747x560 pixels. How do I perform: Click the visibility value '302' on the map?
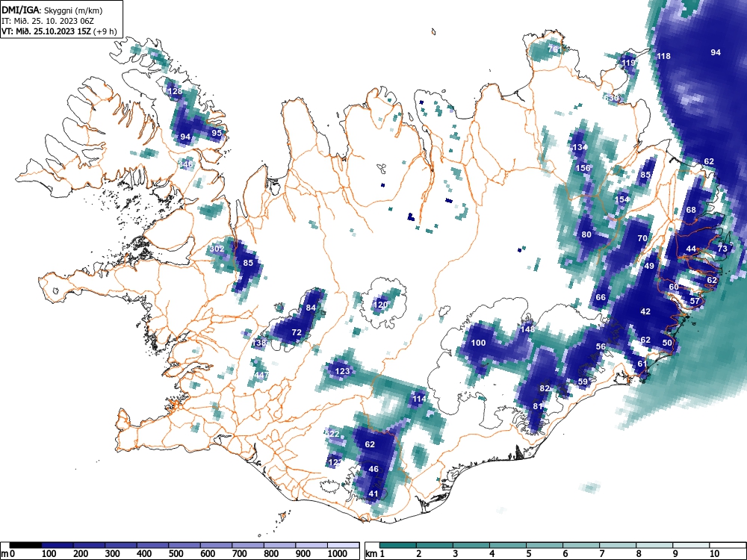click(x=217, y=249)
